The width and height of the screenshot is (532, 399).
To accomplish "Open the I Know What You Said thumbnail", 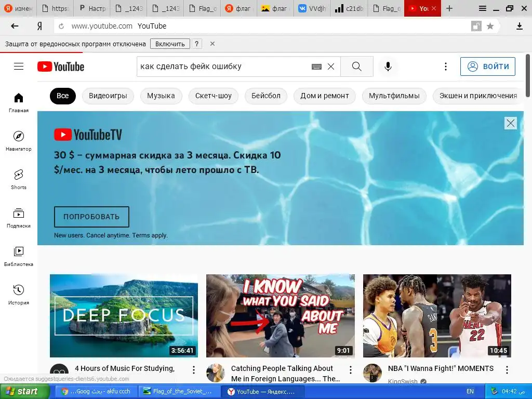I will (x=281, y=315).
